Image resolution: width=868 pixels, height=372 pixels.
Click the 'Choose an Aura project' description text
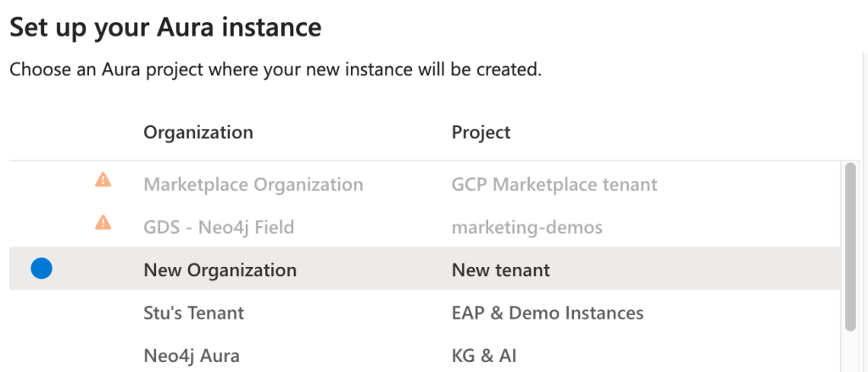pyautogui.click(x=275, y=69)
